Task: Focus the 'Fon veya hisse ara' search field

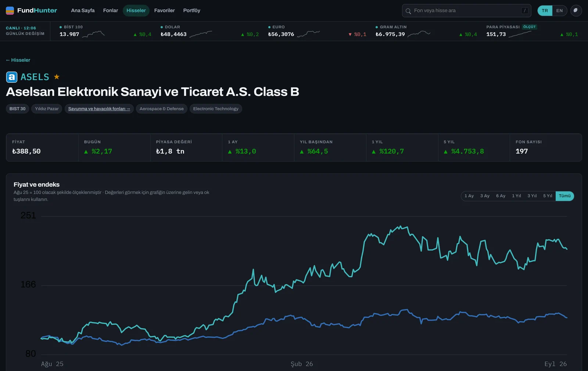Action: (466, 11)
